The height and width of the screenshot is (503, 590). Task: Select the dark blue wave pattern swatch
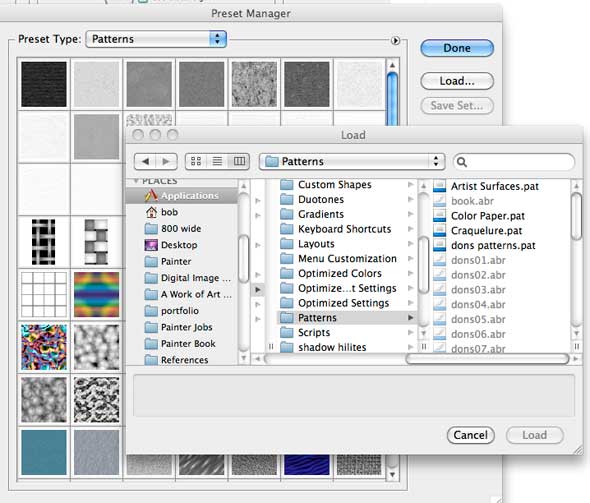(307, 465)
